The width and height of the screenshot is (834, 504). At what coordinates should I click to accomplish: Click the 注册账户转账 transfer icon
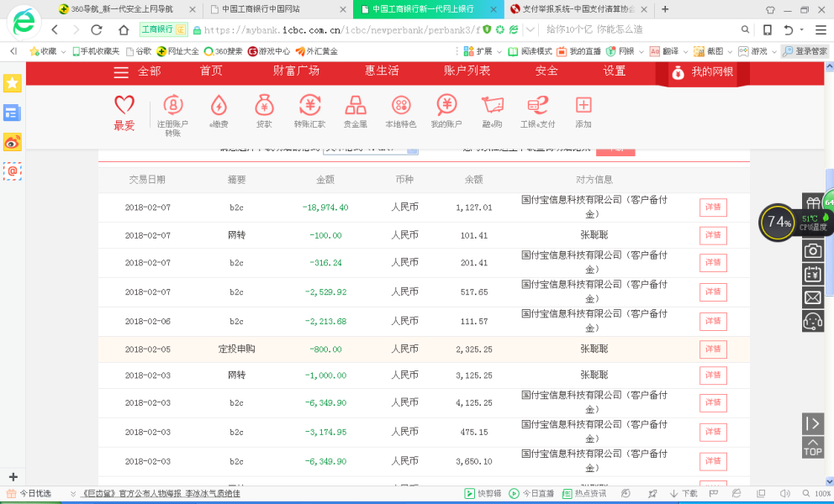coord(172,106)
